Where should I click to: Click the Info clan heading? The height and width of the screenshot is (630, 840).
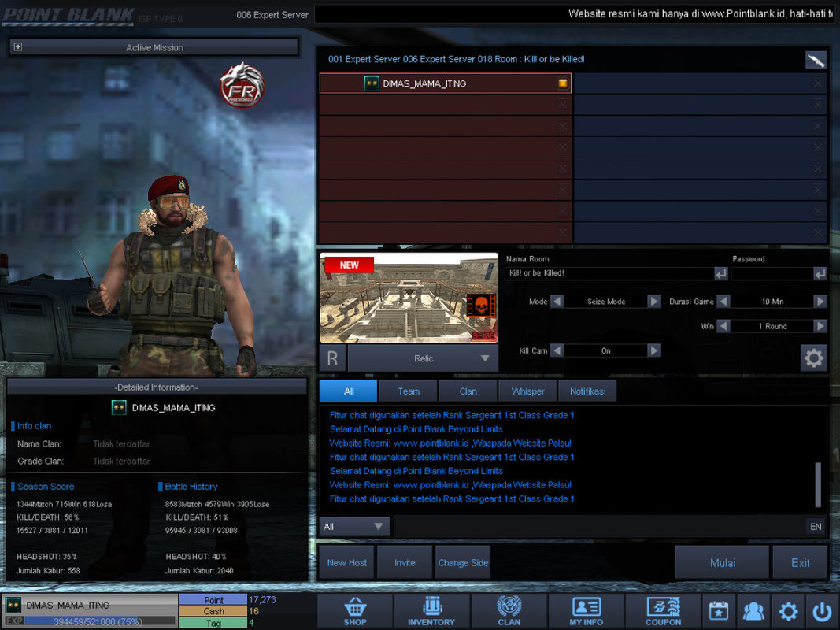(x=35, y=426)
